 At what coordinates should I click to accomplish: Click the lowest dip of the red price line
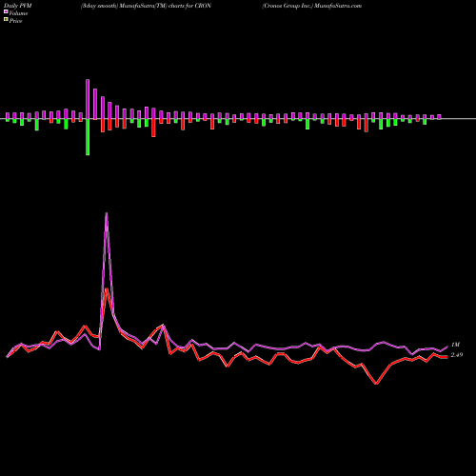pos(376,384)
